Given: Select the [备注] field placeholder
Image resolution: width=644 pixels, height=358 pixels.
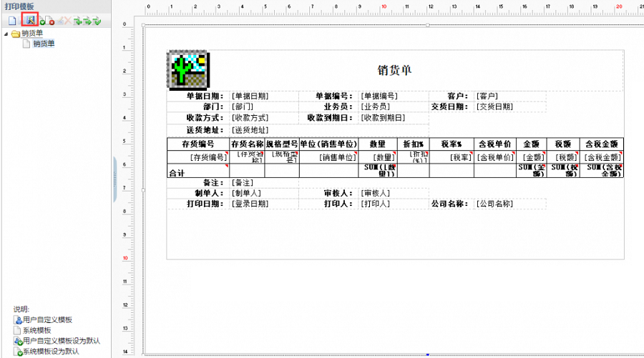Looking at the screenshot, I should click(x=243, y=183).
